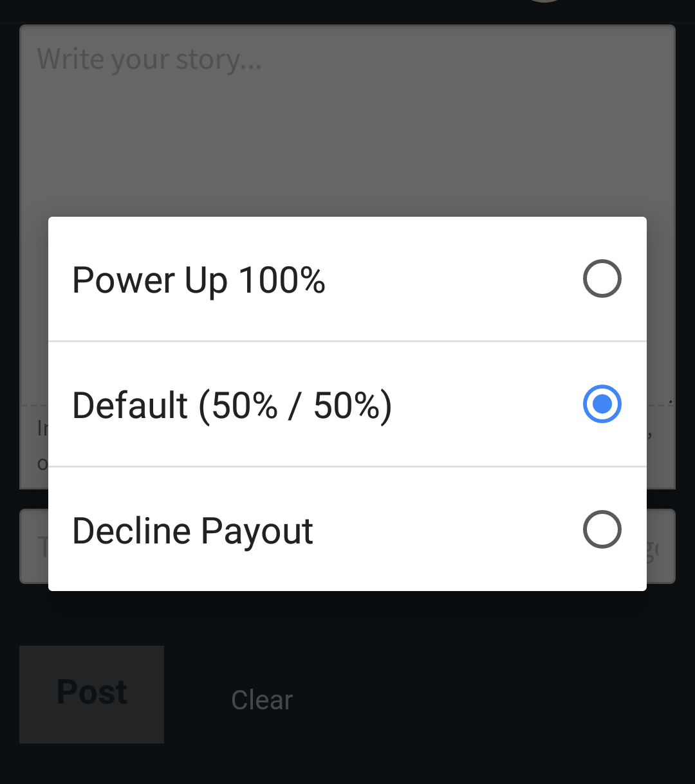Screen dimensions: 695x784
Task: Pick the "Default (50% / 50%)" option text
Action: 232,406
